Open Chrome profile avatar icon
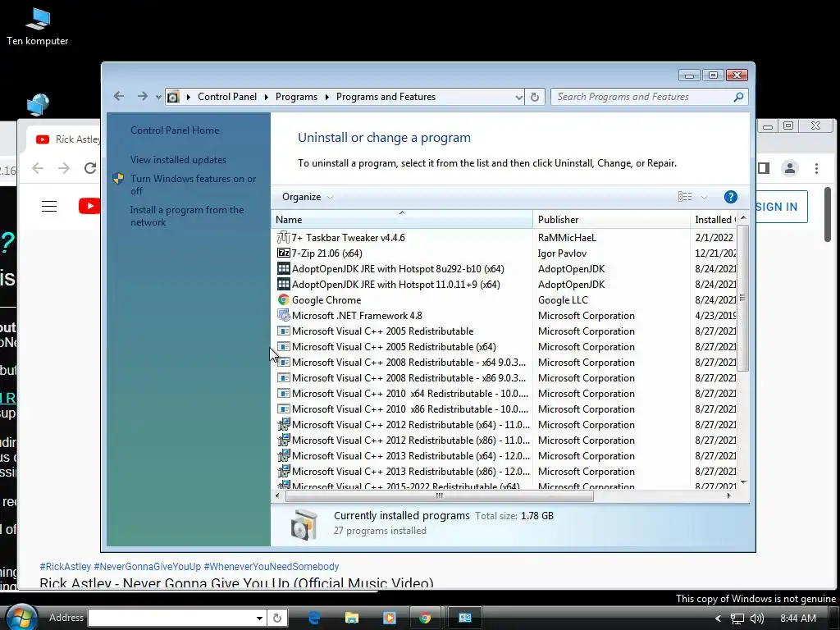The width and height of the screenshot is (840, 630). click(x=790, y=168)
